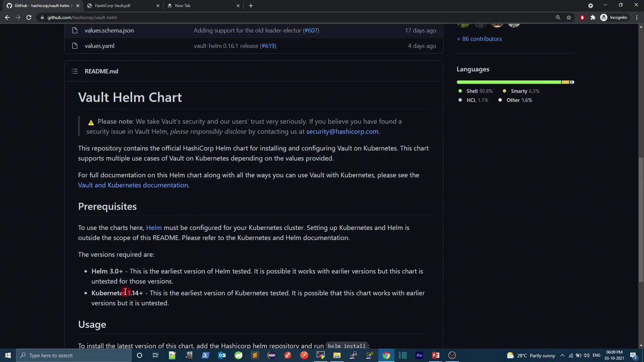Open a new browser tab
This screenshot has width=644, height=362.
click(x=251, y=6)
